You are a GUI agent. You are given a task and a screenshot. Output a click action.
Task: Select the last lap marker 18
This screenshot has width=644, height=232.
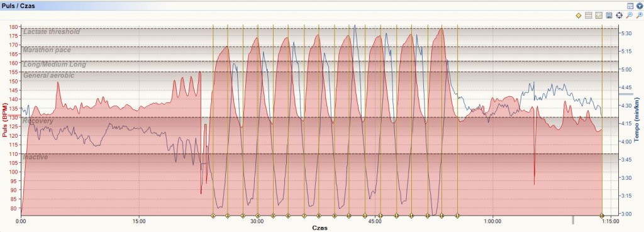click(602, 216)
